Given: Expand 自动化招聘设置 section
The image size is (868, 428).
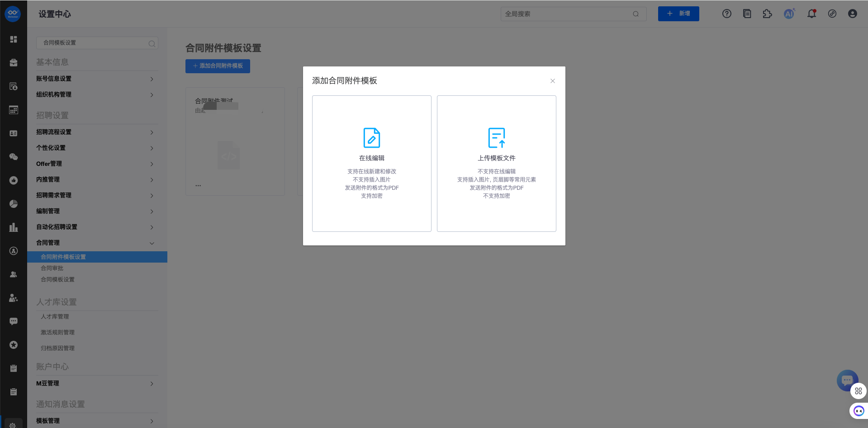Looking at the screenshot, I should coord(97,227).
